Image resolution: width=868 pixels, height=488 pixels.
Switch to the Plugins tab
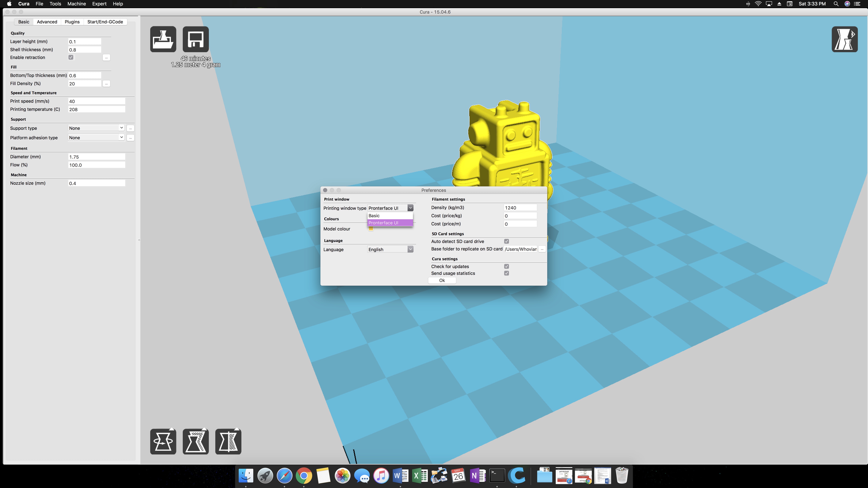coord(72,22)
